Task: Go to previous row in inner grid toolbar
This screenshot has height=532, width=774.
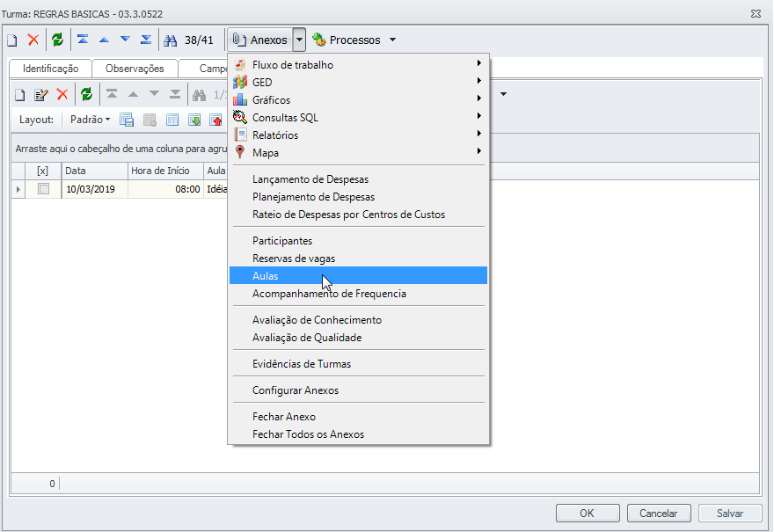Action: pyautogui.click(x=134, y=94)
